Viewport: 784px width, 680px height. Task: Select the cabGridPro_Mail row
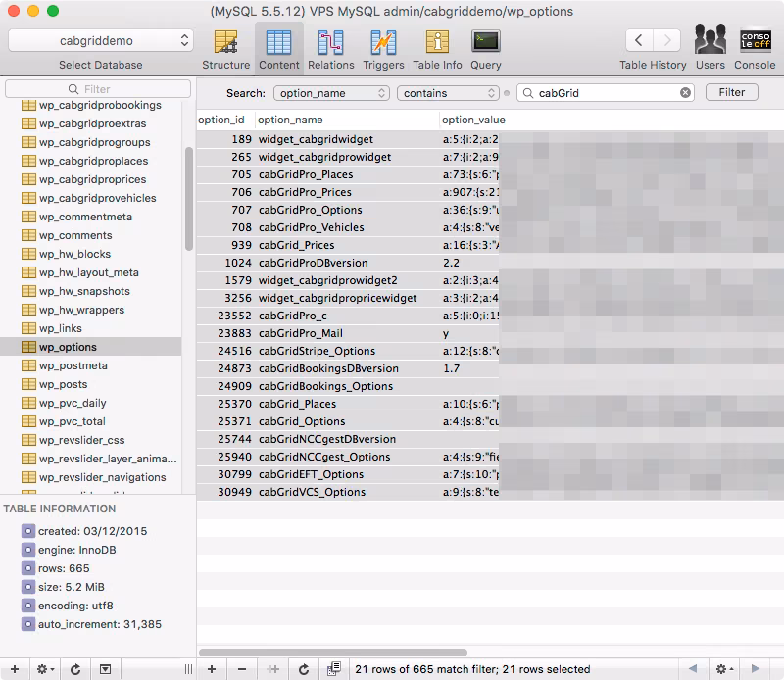point(490,333)
